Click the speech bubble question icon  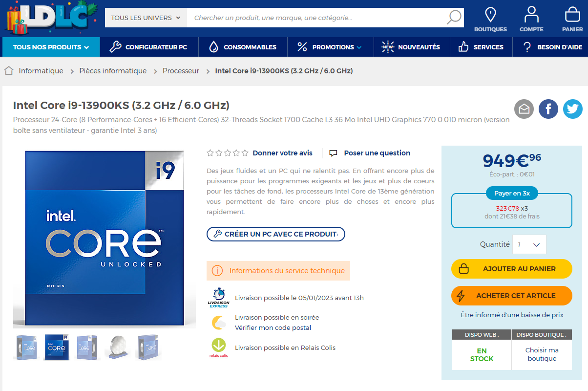(333, 153)
